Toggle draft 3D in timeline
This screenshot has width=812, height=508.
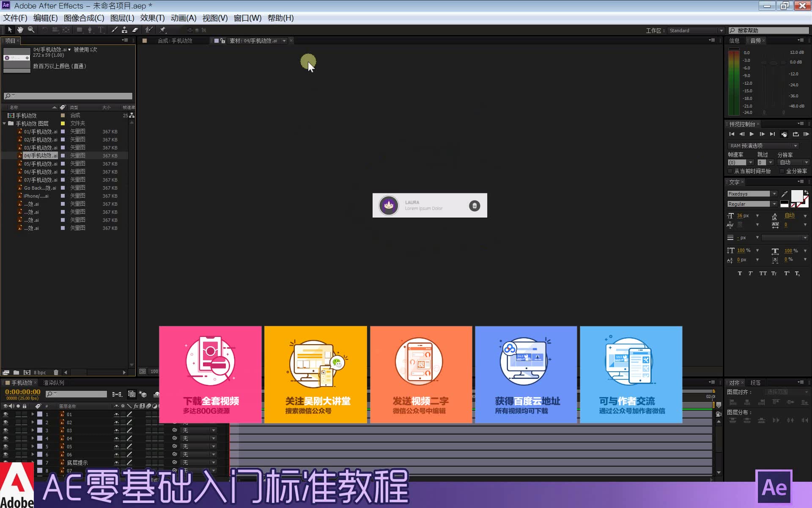click(143, 395)
